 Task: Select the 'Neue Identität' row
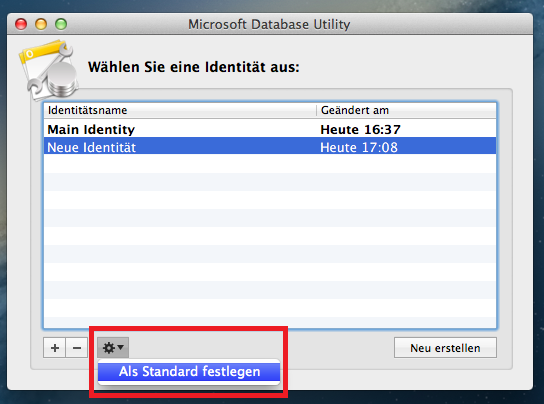[x=270, y=146]
